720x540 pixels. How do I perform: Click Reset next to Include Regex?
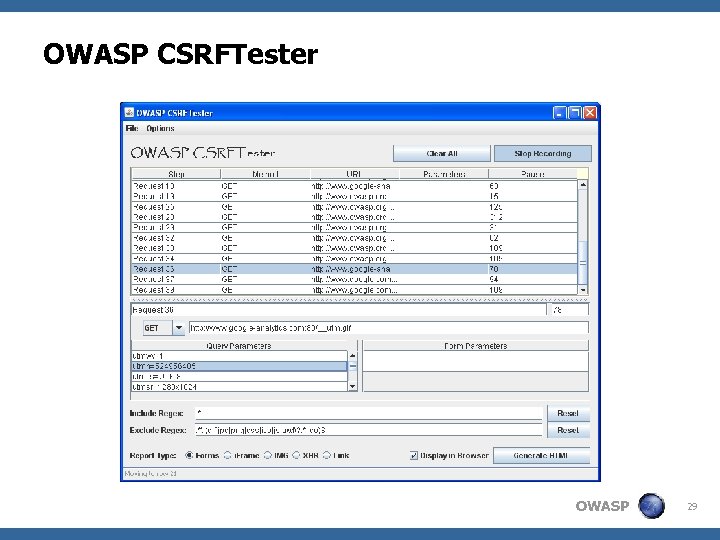coord(568,413)
